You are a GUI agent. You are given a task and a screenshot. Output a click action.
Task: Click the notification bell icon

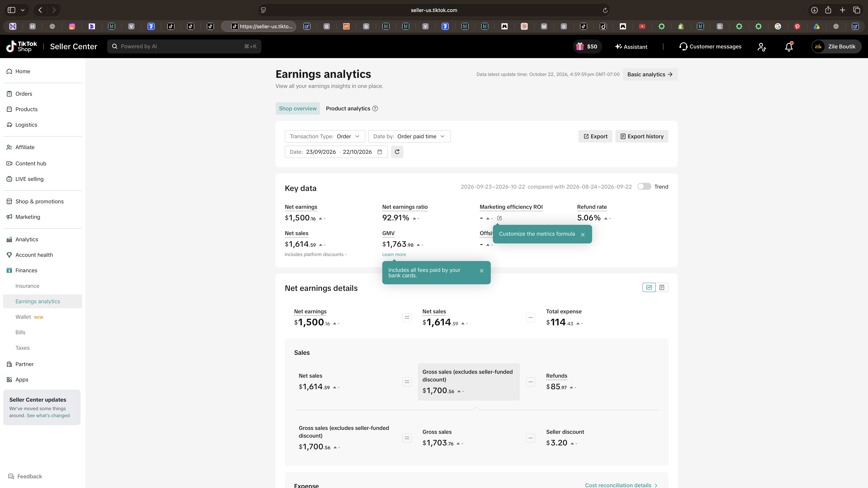pos(789,46)
